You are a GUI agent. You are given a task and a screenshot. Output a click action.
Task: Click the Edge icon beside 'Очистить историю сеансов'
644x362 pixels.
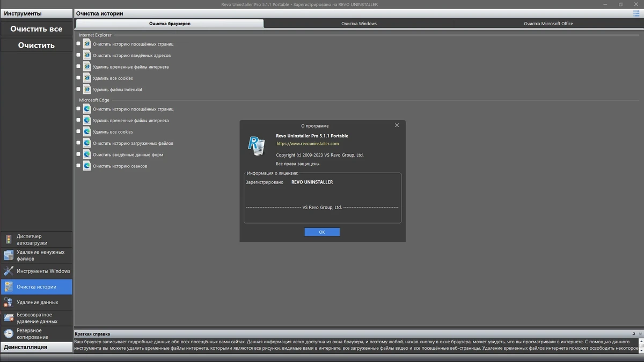(x=86, y=166)
